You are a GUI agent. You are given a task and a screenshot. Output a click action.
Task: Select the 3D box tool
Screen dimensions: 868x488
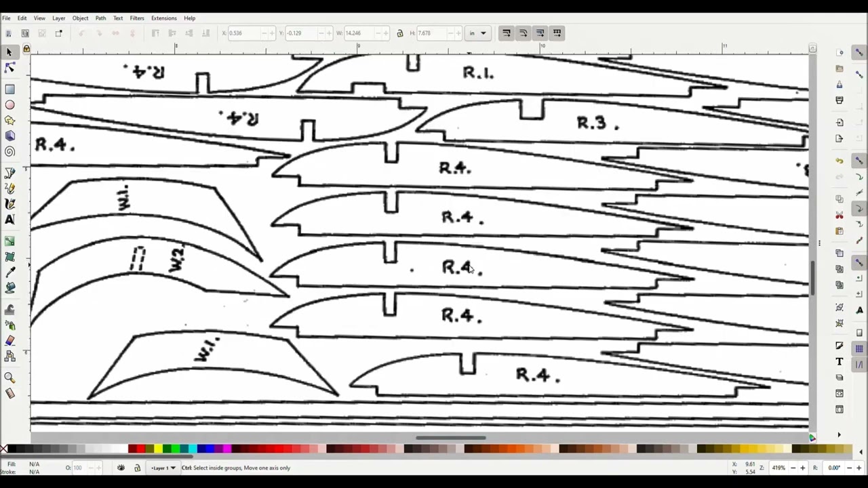[x=9, y=136]
